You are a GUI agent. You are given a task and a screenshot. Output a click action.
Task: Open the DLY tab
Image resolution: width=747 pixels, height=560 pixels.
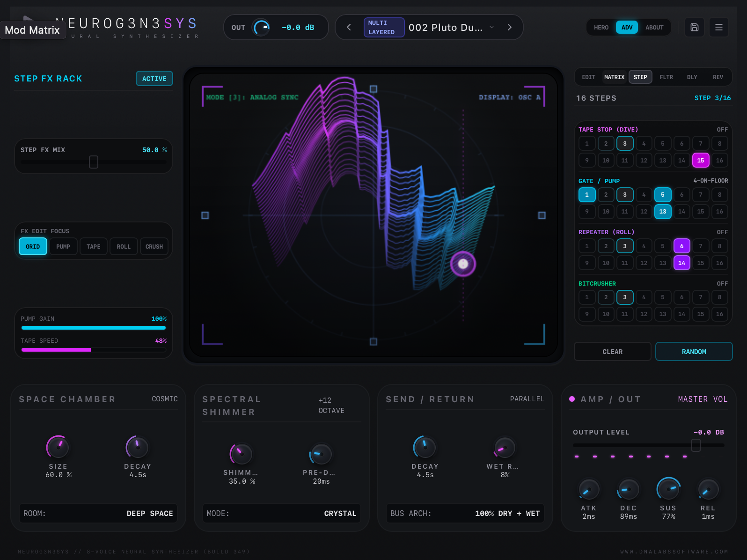tap(692, 77)
